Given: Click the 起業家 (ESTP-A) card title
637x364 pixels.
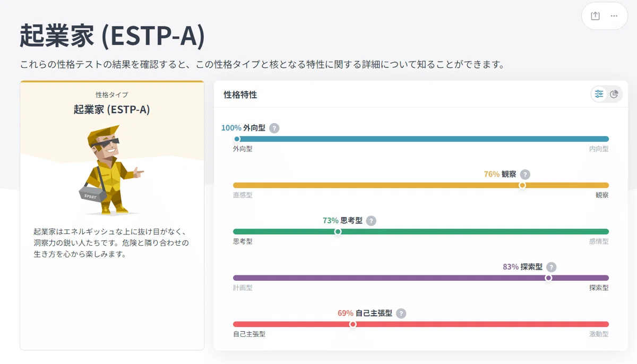Looking at the screenshot, I should [x=112, y=110].
